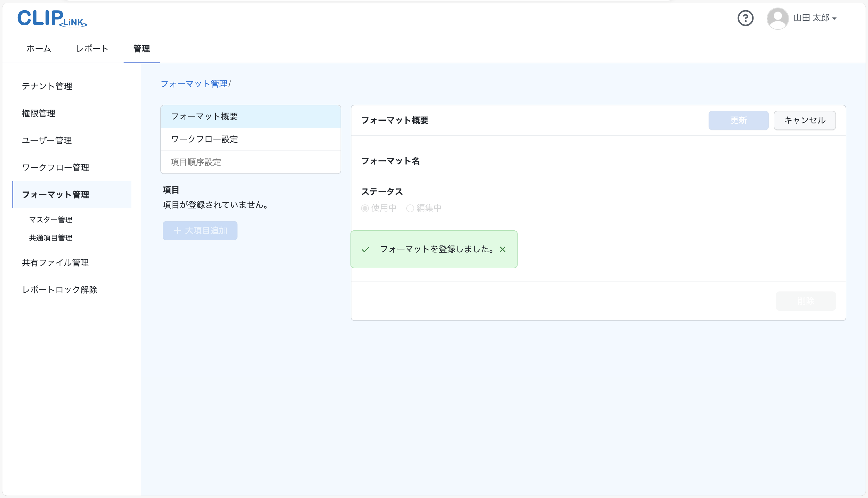This screenshot has height=498, width=868.
Task: Click the 更新 button
Action: [739, 120]
